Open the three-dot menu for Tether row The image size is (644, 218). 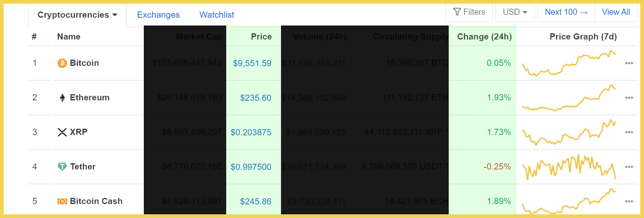[629, 167]
